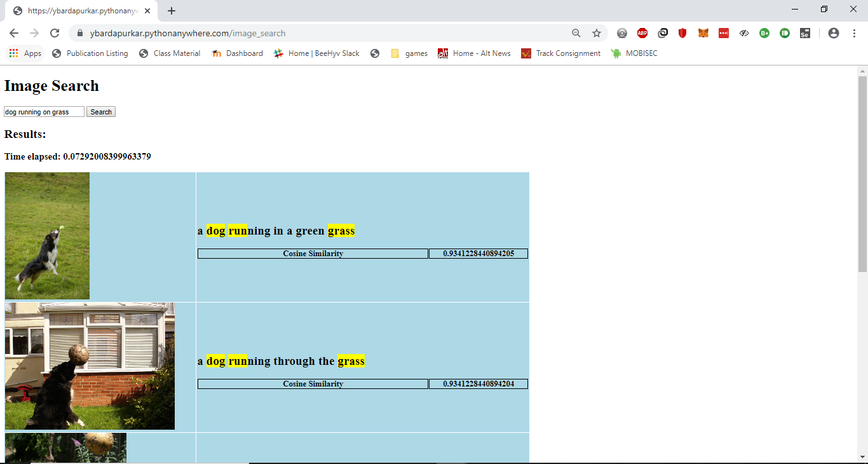The image size is (868, 464).
Task: Open the games bookmarks folder
Action: [409, 53]
